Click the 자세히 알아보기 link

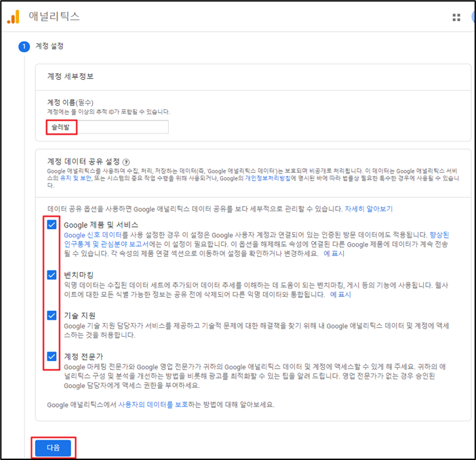point(369,209)
